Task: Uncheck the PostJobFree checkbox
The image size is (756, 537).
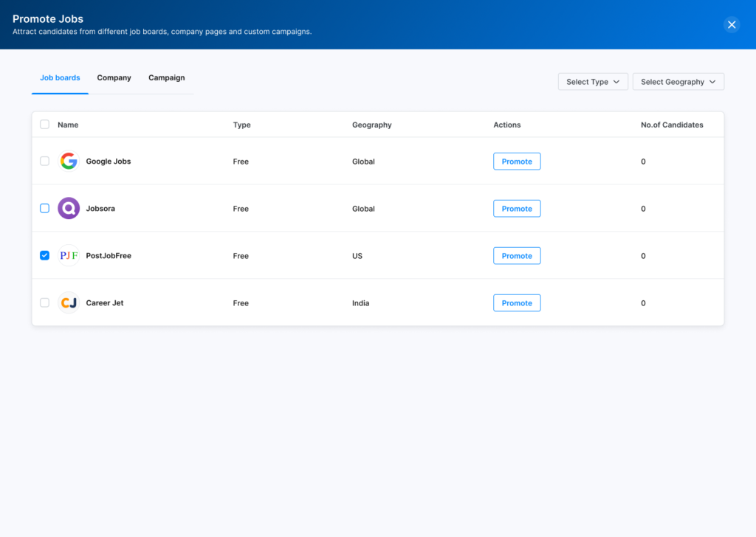Action: [44, 255]
